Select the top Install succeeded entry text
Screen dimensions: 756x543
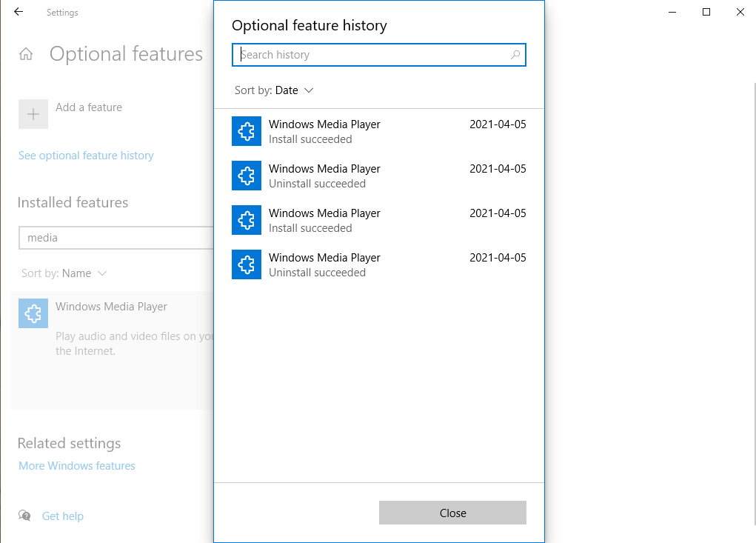(x=310, y=139)
